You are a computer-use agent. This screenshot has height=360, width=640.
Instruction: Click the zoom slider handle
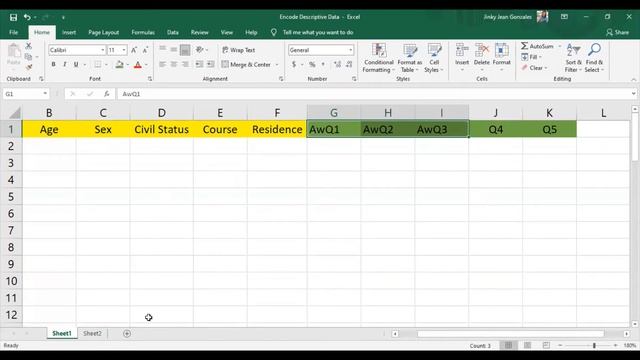click(x=594, y=345)
